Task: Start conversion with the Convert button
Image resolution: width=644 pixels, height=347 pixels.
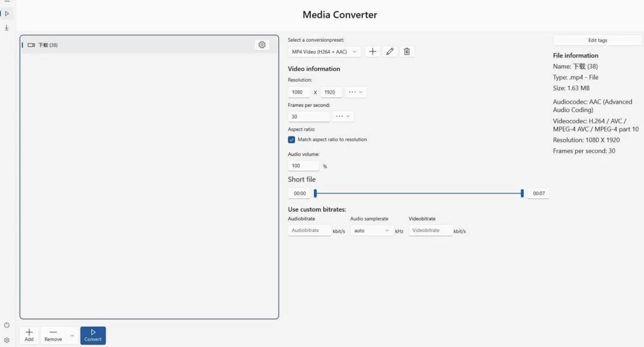Action: tap(93, 335)
